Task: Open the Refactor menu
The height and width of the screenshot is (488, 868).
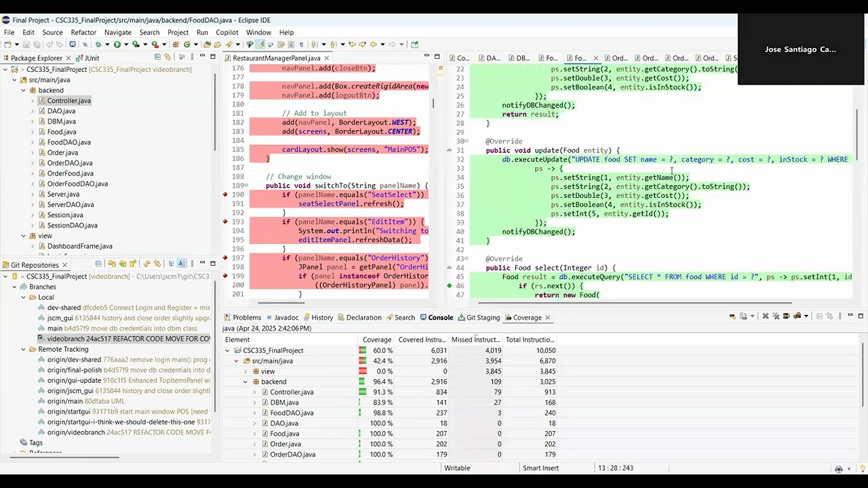Action: point(83,33)
